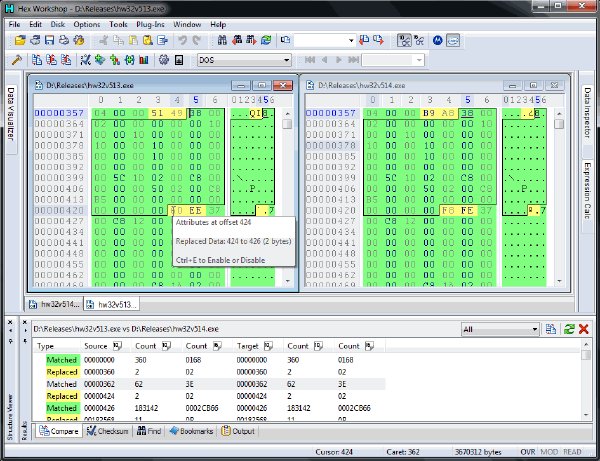Viewport: 600px width, 461px height.
Task: Click the Open Drive disk icon
Action: point(35,40)
